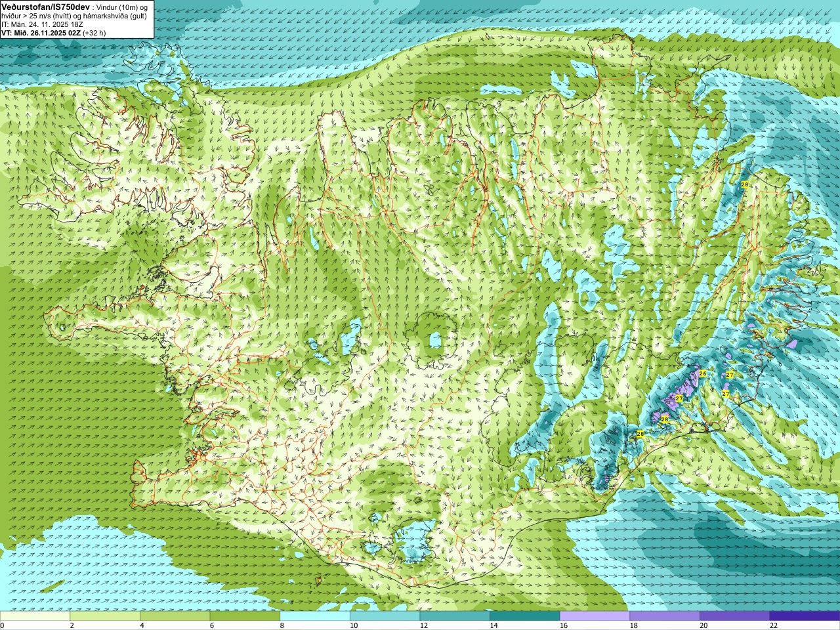Click the legend tick label '10'
840x630 pixels.
pyautogui.click(x=354, y=625)
